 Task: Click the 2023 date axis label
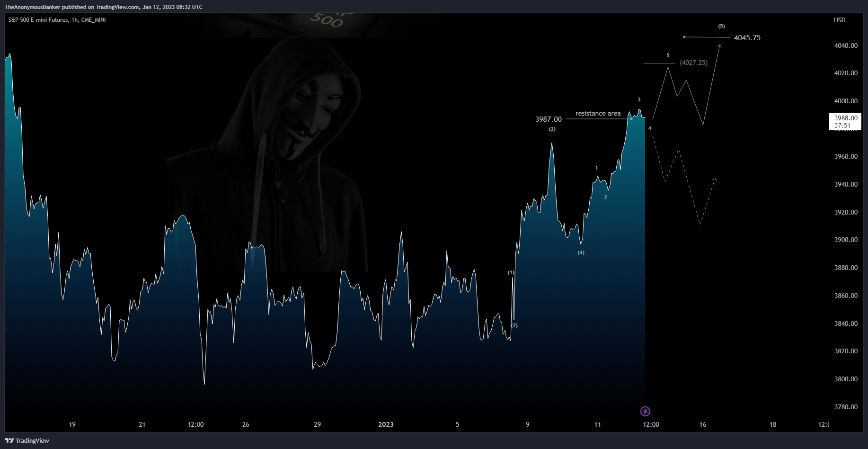(x=386, y=424)
